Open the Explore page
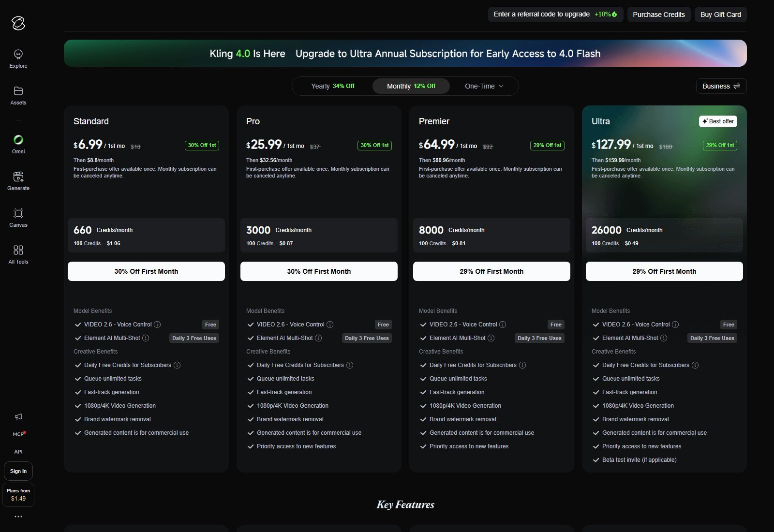Screen dimensions: 774x532 coord(18,59)
